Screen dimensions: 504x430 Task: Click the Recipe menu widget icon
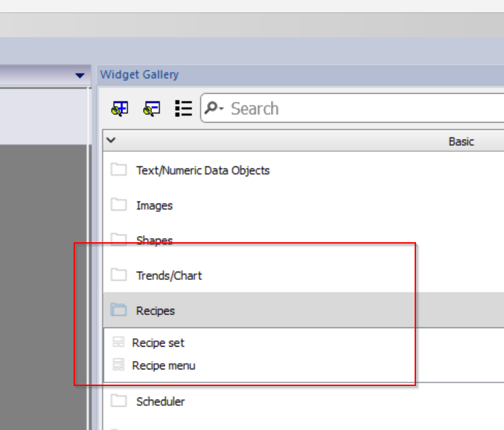click(x=118, y=365)
